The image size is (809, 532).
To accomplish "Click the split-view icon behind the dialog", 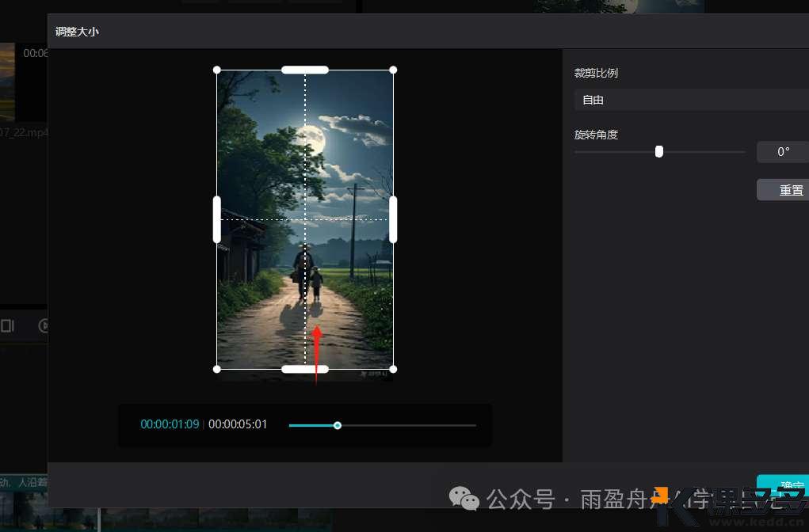I will pos(8,325).
